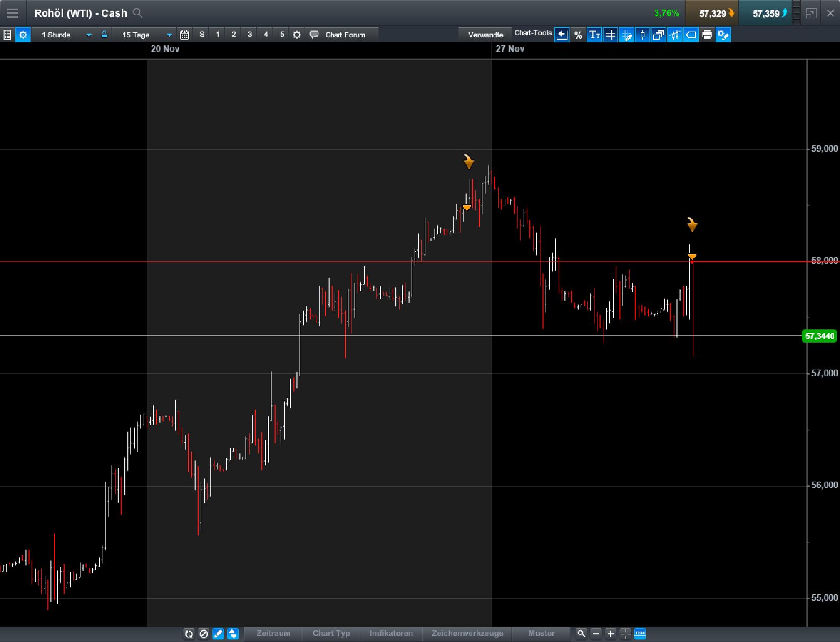Select the Tt text annotation tool
This screenshot has width=840, height=642.
click(x=594, y=35)
